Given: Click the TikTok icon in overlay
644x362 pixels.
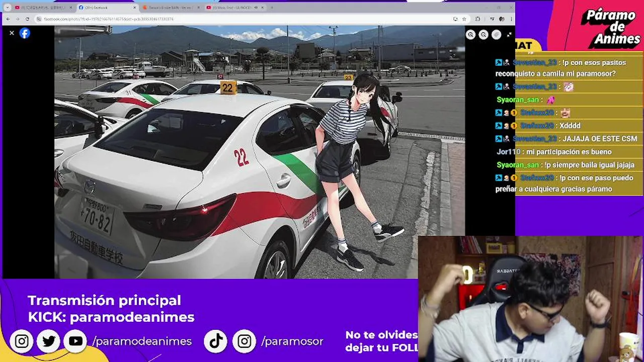Looking at the screenshot, I should tap(216, 341).
